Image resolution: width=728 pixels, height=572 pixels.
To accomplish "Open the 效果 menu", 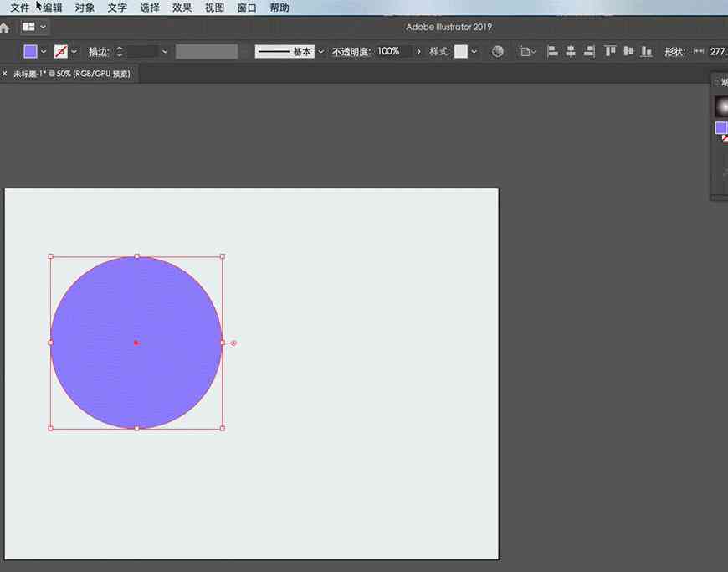I will click(x=182, y=8).
